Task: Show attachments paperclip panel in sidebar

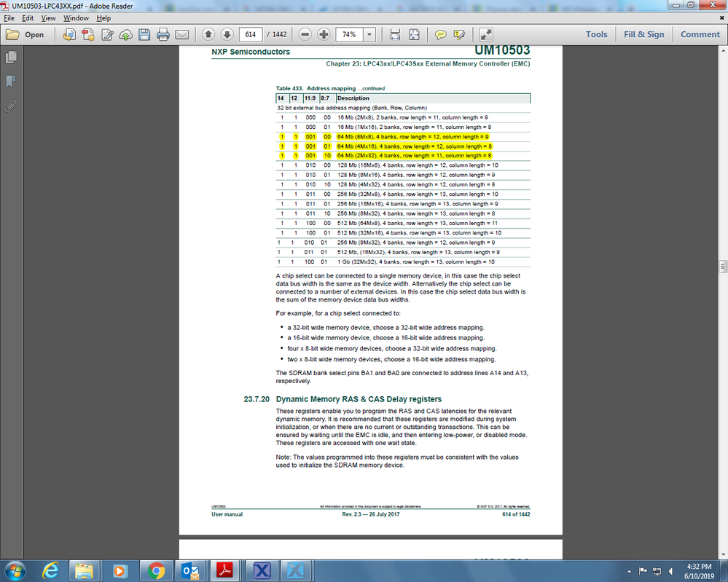Action: pos(11,106)
